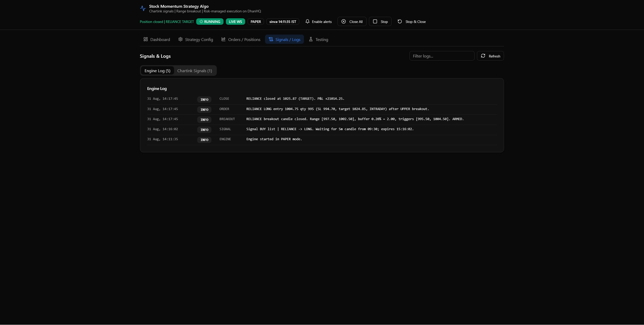Image resolution: width=644 pixels, height=325 pixels.
Task: Click the Orders candlestick chart icon
Action: pyautogui.click(x=224, y=39)
